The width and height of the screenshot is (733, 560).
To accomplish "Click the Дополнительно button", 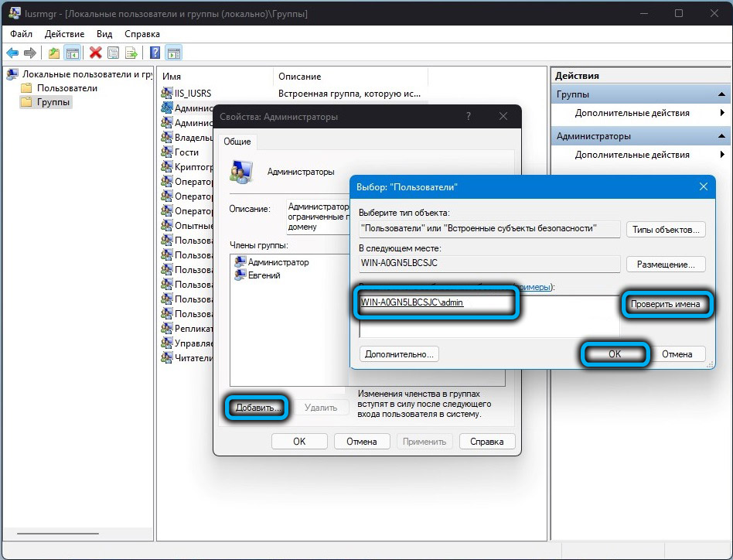I will [x=399, y=353].
